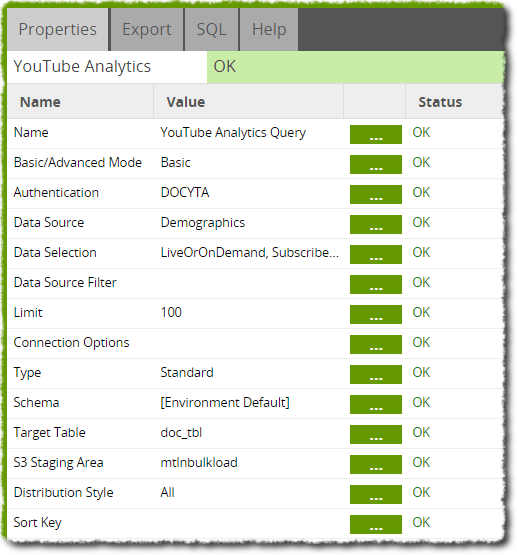This screenshot has height=555, width=517.
Task: Select the 'Connection Options' property label
Action: (71, 343)
